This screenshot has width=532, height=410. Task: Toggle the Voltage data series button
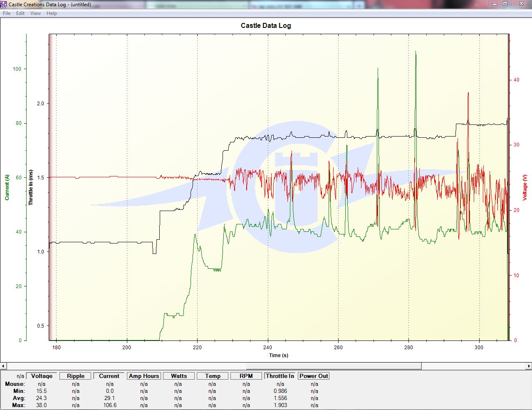tap(42, 376)
